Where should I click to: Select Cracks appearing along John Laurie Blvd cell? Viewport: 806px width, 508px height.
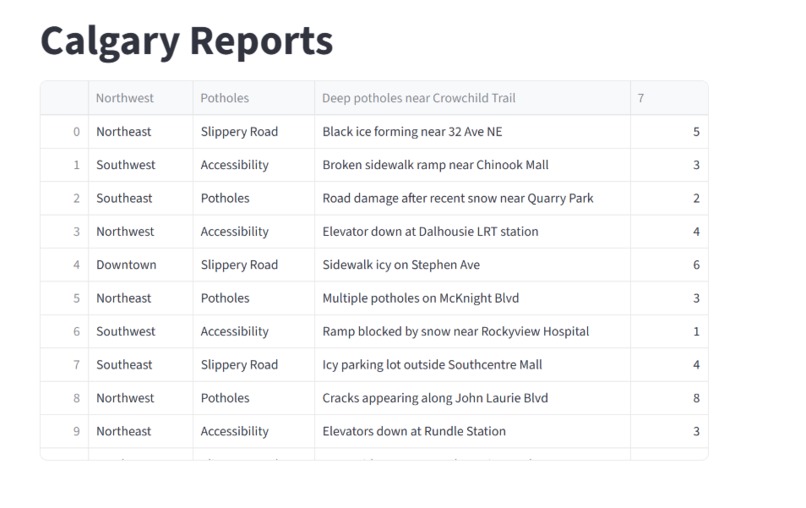pos(472,398)
